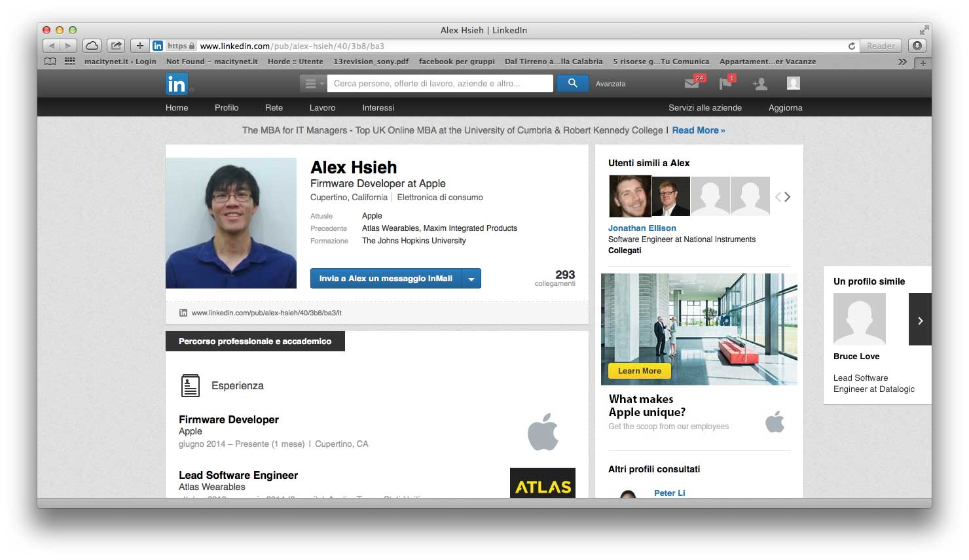
Task: Open the Top Sites grid icon
Action: pos(69,61)
